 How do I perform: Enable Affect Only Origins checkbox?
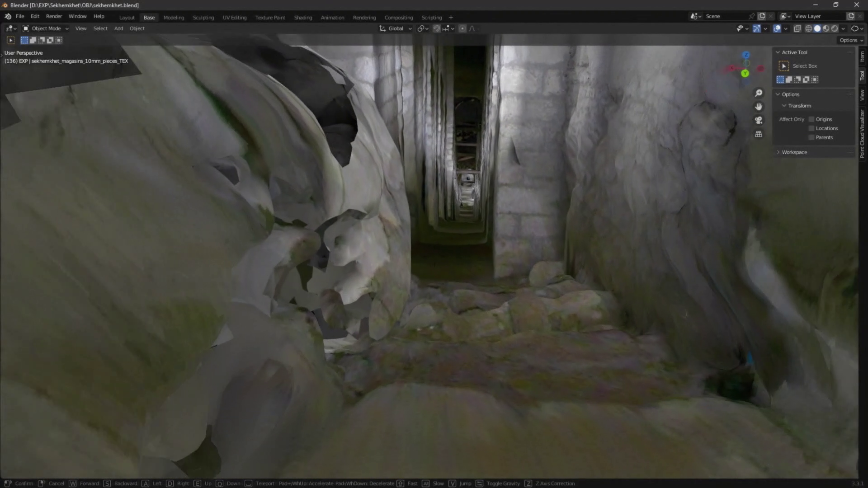coord(811,119)
